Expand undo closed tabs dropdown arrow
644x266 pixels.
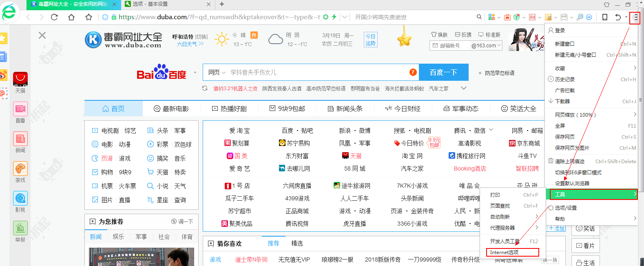pyautogui.click(x=625, y=17)
